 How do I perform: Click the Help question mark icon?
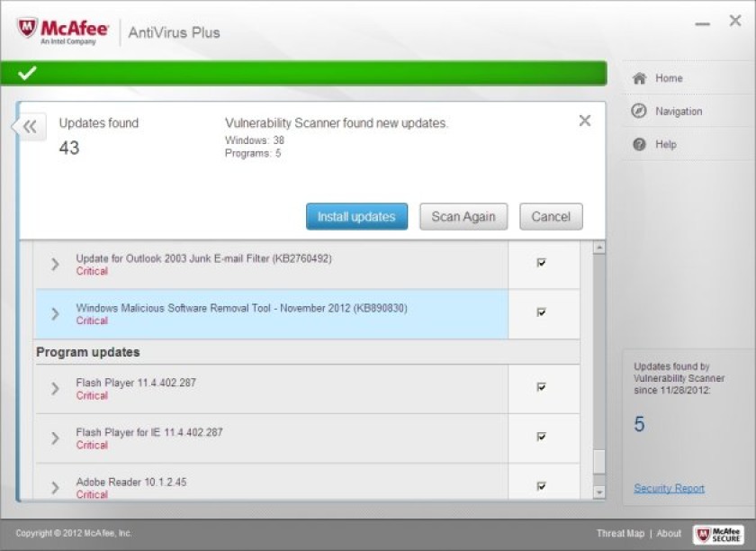[639, 144]
